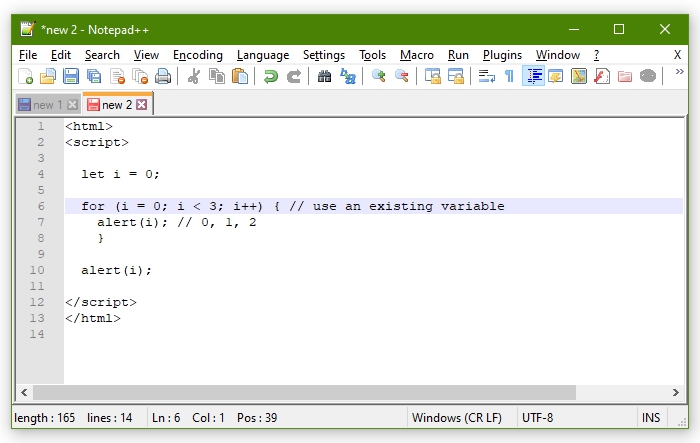Click the Close All documents icon
700x443 pixels.
click(140, 76)
